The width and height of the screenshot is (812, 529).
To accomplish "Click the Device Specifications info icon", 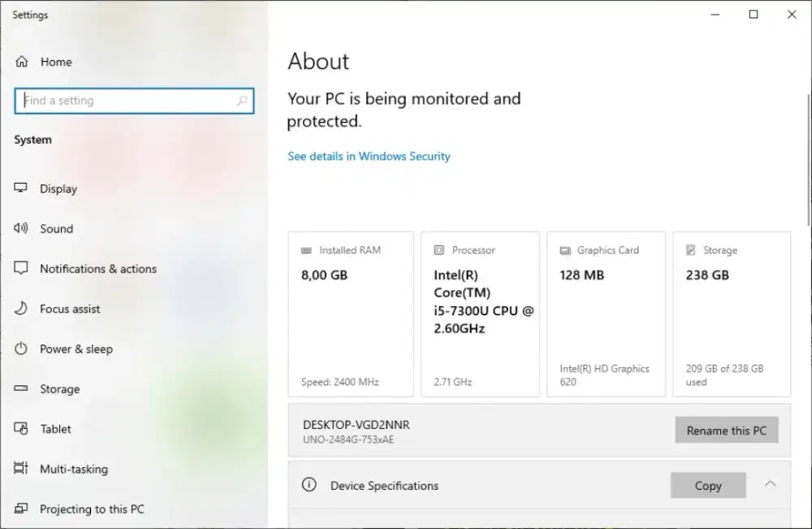I will coord(309,484).
